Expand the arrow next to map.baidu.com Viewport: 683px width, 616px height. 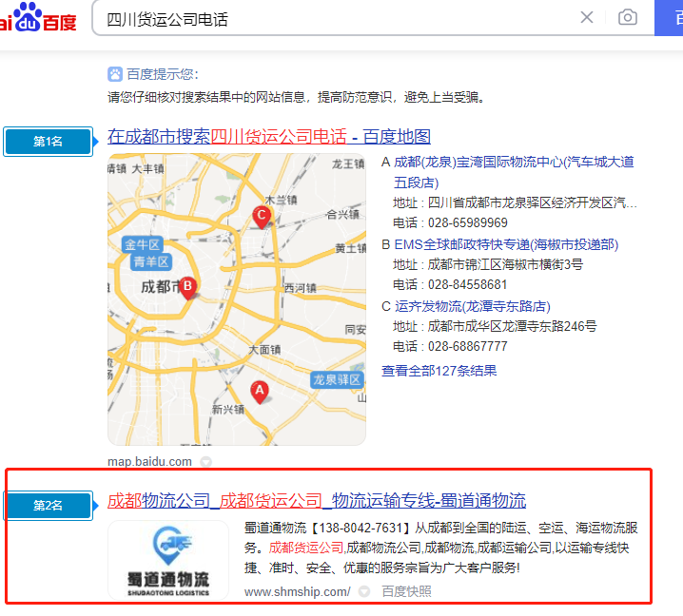[205, 462]
